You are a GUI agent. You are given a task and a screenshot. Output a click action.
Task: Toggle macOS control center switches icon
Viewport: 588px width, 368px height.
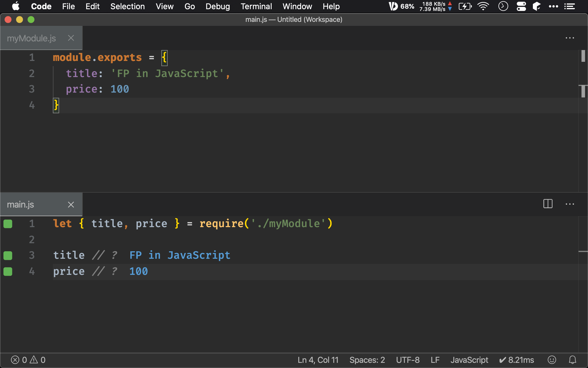[521, 6]
